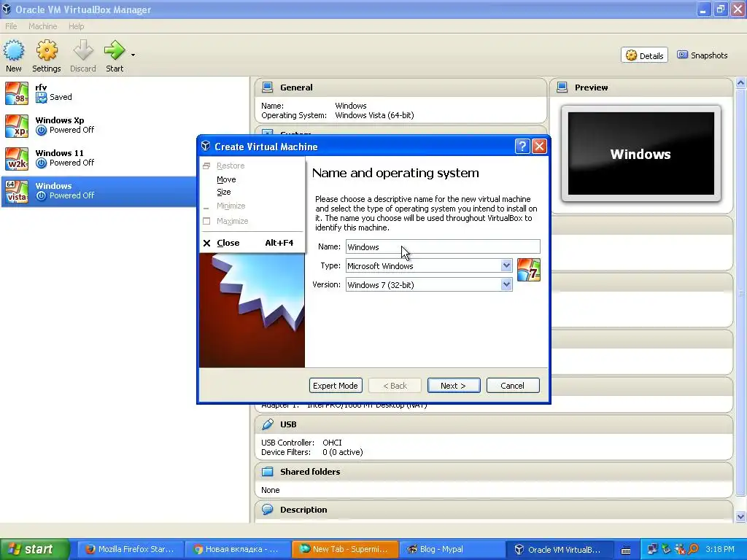Open the File menu
747x560 pixels.
(11, 26)
